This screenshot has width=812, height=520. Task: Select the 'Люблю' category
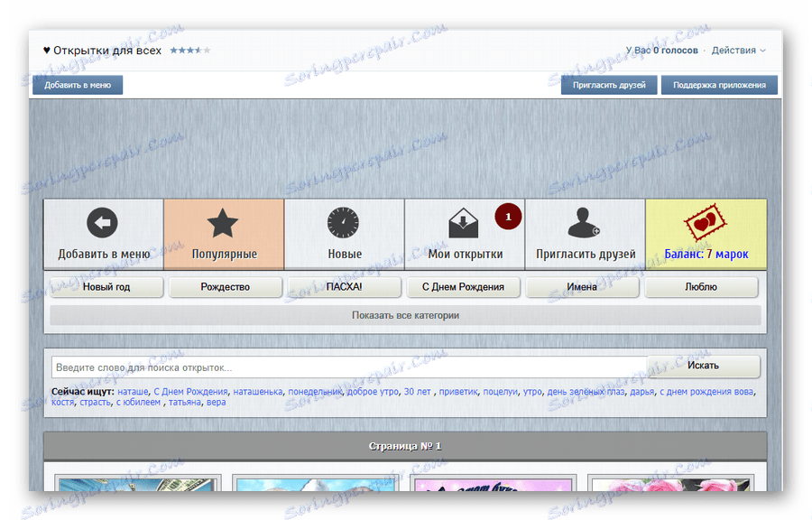pyautogui.click(x=701, y=287)
